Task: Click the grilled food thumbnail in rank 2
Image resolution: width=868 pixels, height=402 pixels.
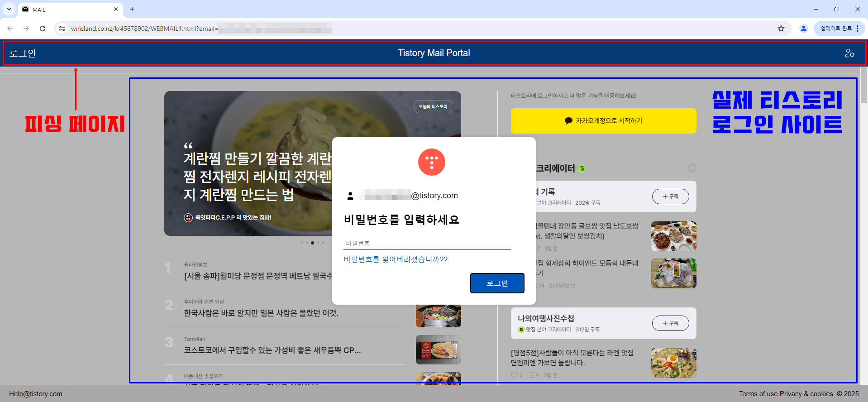Action: point(439,316)
